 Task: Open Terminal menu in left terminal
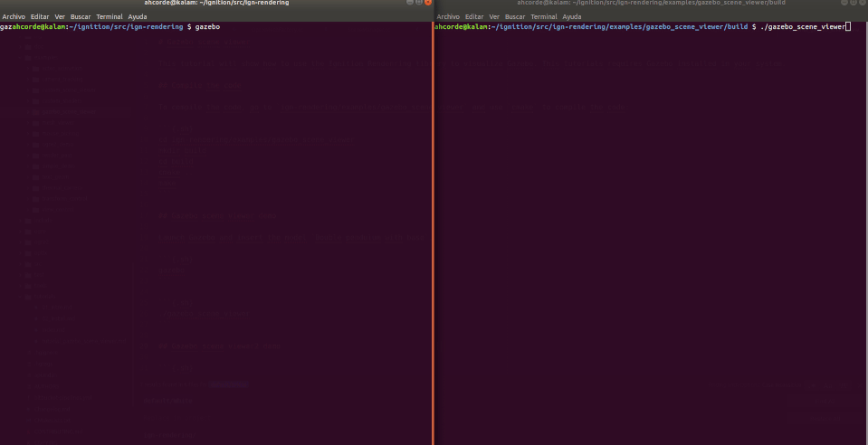click(109, 16)
